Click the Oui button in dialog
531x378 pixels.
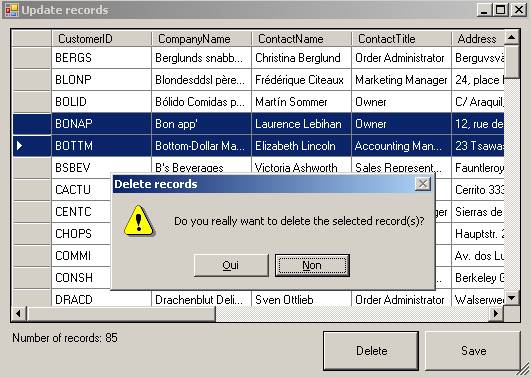coord(231,265)
